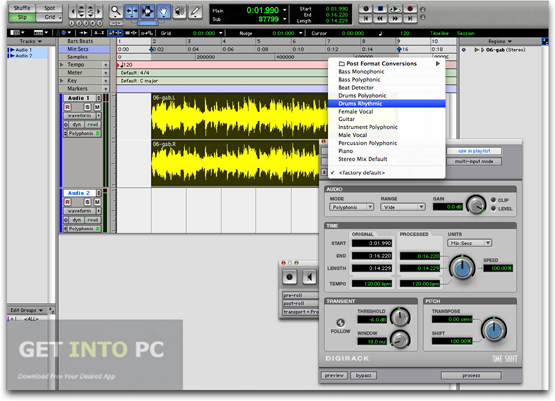
Task: Enable the Grid edit mode
Action: (49, 17)
